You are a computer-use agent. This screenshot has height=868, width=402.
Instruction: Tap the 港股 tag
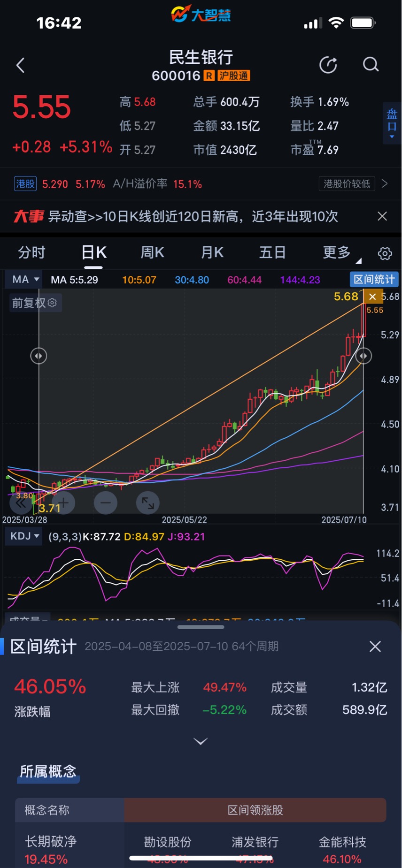pyautogui.click(x=25, y=183)
